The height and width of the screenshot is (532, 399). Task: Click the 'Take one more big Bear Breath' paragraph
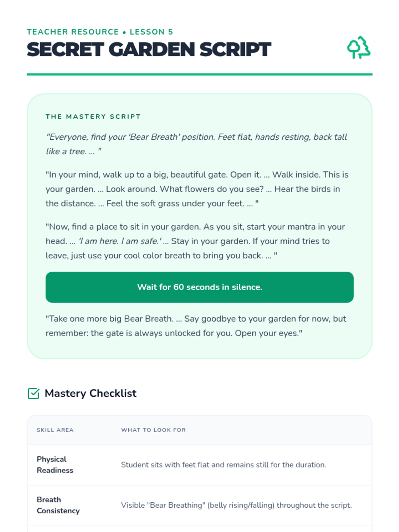(196, 326)
